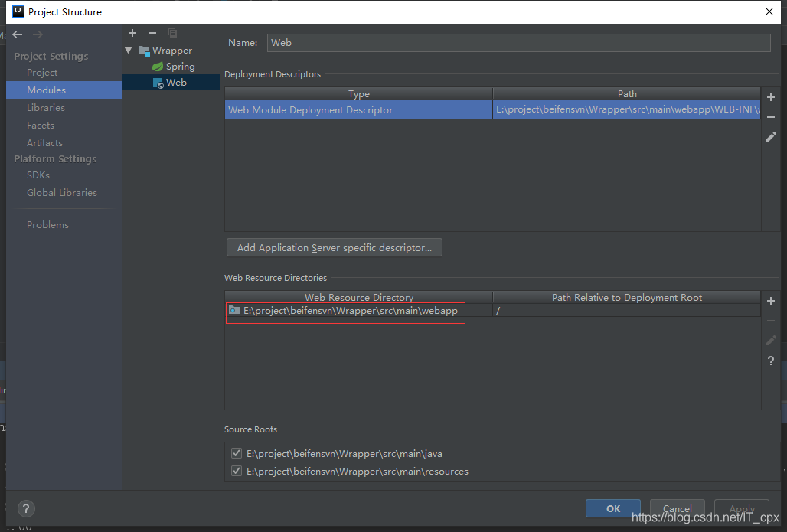Add a web resource directory

pyautogui.click(x=771, y=301)
